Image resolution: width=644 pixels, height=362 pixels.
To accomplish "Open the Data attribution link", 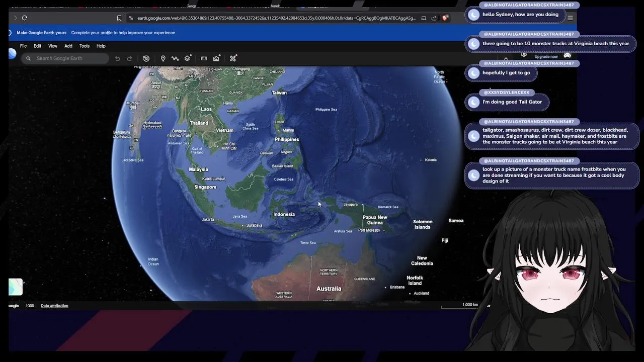I will [x=54, y=306].
